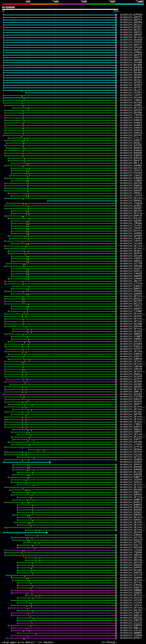Select label UniRef100_P90992
The height and width of the screenshot is (644, 146).
tap(131, 291)
